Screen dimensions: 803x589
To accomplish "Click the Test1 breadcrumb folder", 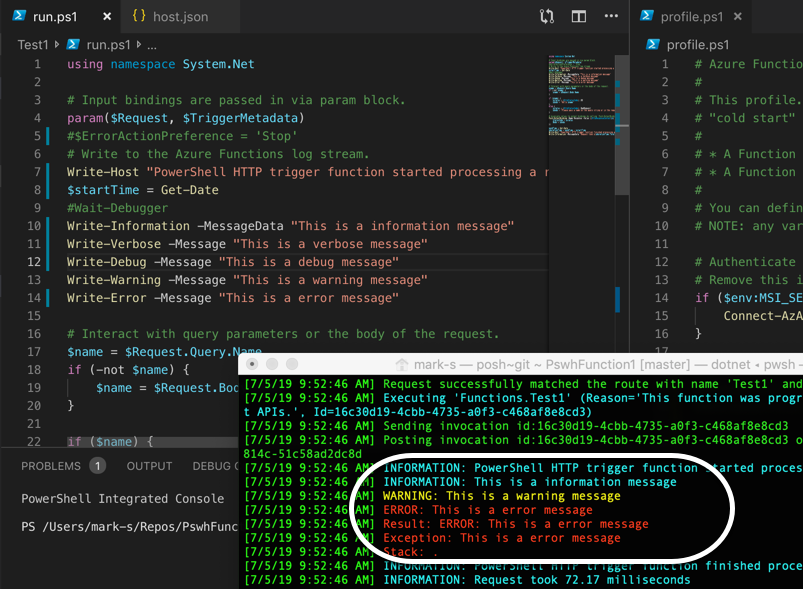I will 33,45.
